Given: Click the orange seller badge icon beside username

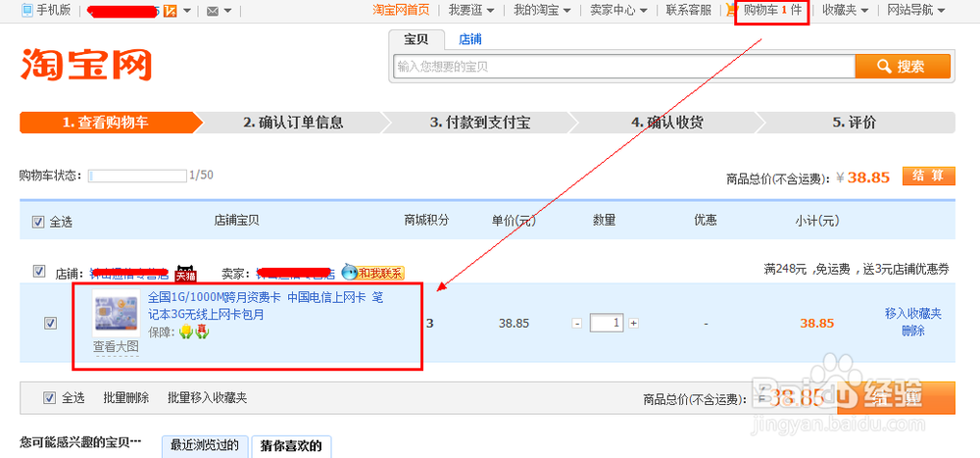Looking at the screenshot, I should [169, 11].
